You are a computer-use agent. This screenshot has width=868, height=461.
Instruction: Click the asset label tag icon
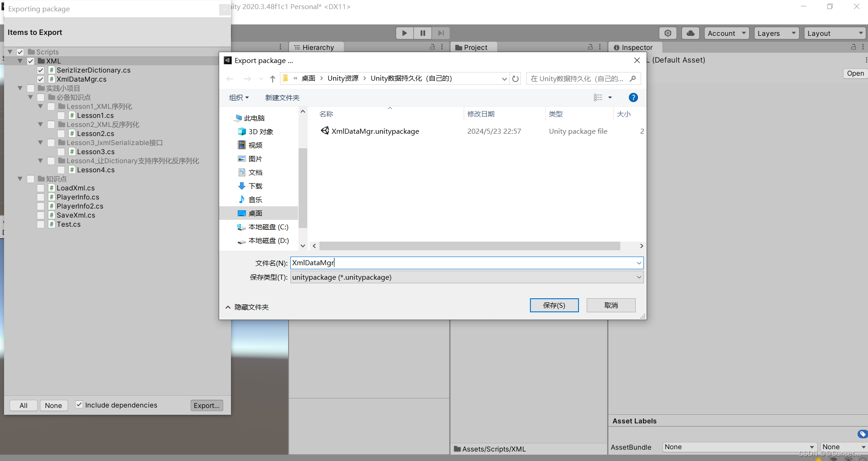(x=863, y=434)
